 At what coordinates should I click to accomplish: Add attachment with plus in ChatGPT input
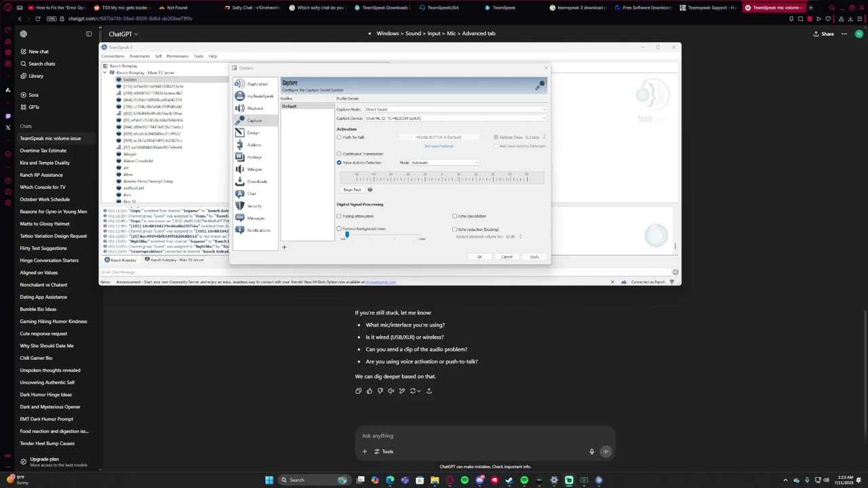click(x=364, y=451)
